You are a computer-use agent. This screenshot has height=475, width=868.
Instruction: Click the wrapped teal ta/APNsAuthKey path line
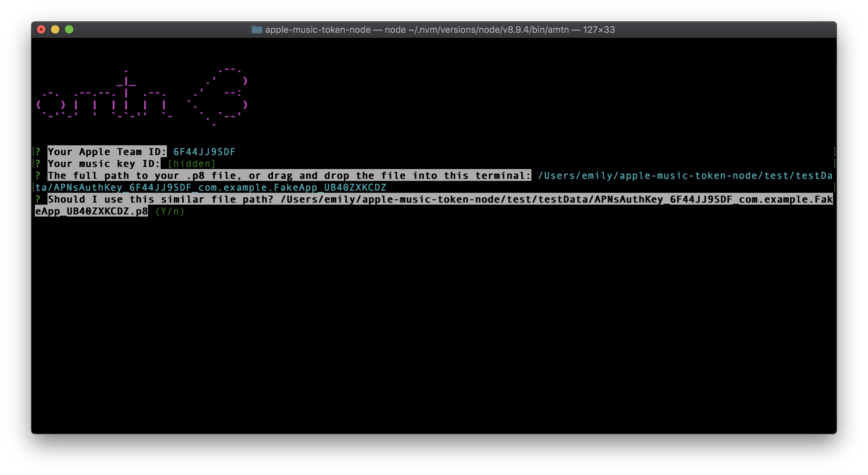click(x=211, y=188)
